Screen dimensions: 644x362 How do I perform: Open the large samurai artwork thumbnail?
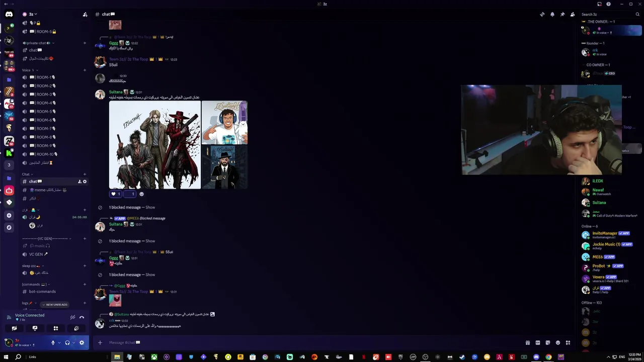click(155, 145)
